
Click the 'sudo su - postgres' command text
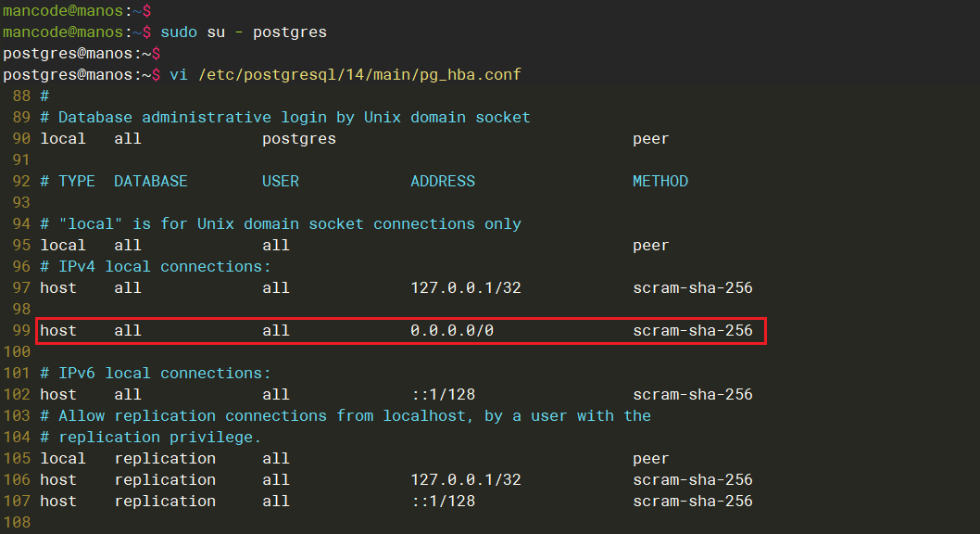point(244,32)
